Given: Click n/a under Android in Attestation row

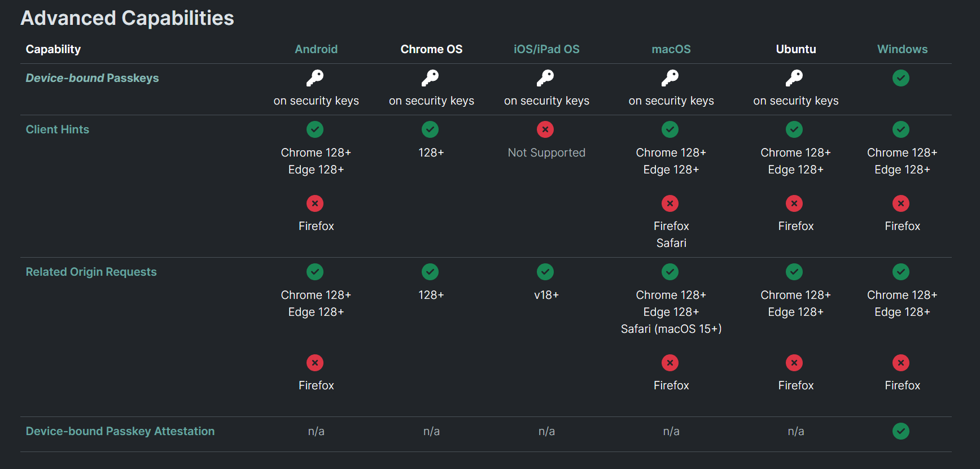Looking at the screenshot, I should click(316, 431).
